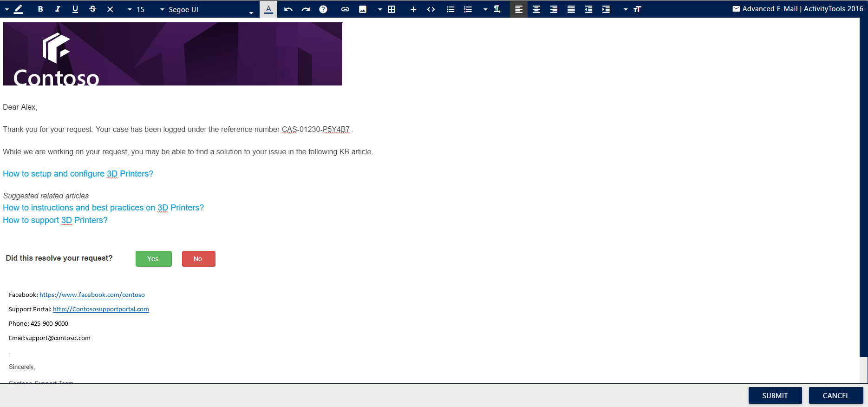
Task: Cancel the email editing
Action: (836, 395)
